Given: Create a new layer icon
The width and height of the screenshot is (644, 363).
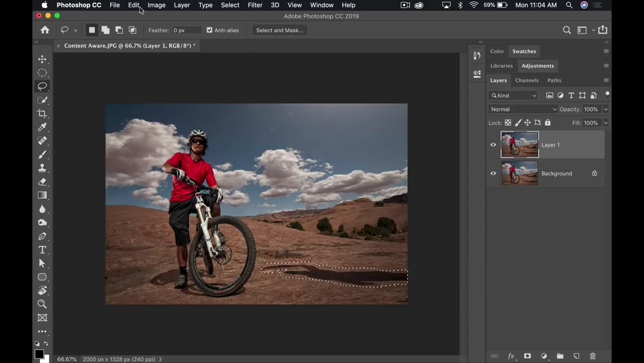Looking at the screenshot, I should [x=576, y=356].
